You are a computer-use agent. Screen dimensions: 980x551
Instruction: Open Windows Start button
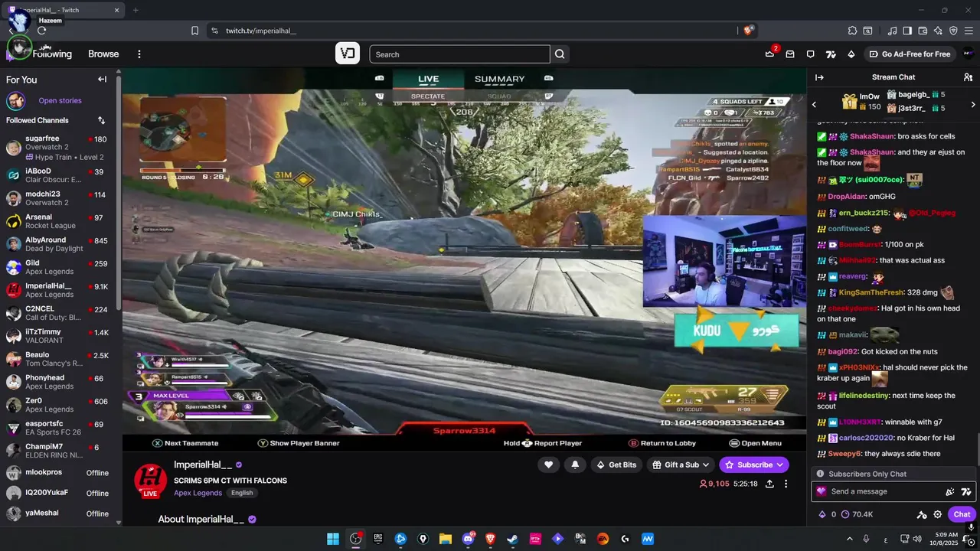333,539
